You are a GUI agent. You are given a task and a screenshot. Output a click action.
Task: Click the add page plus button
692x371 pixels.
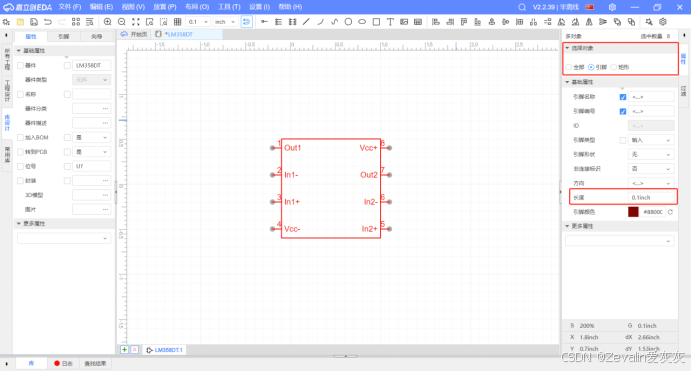124,350
